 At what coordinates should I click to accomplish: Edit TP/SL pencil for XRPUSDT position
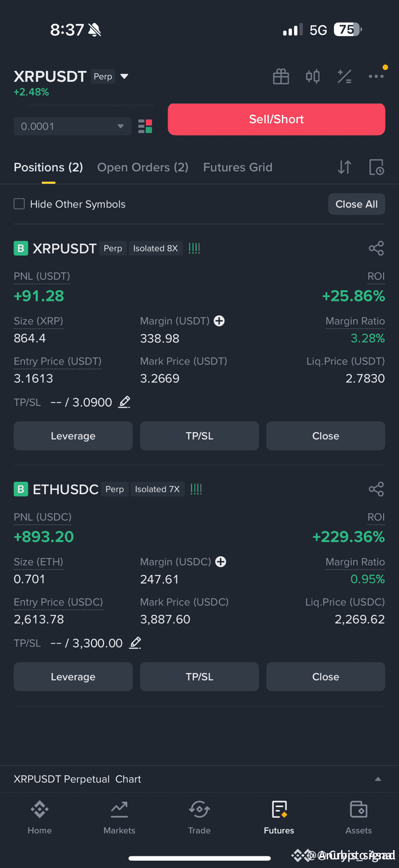point(124,402)
